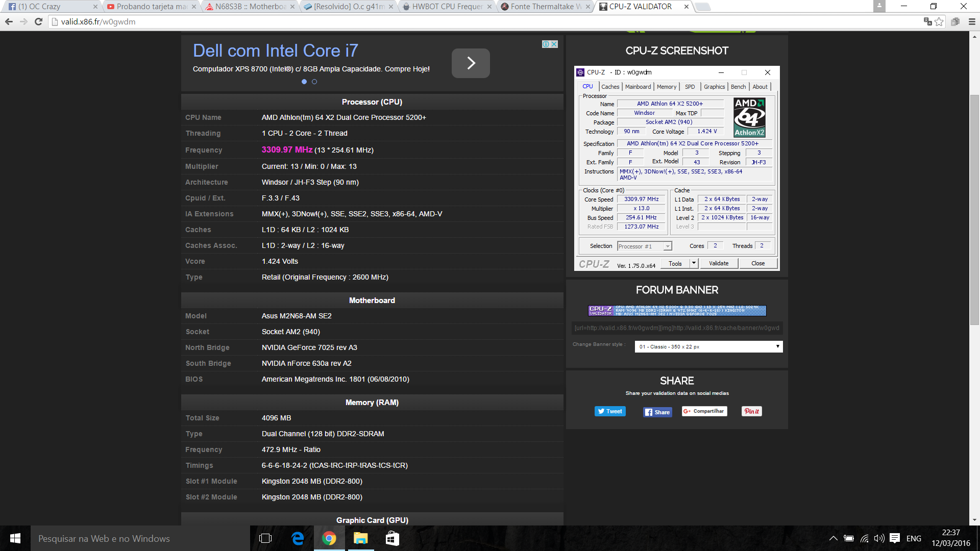Select the first ad carousel dot

point(304,82)
